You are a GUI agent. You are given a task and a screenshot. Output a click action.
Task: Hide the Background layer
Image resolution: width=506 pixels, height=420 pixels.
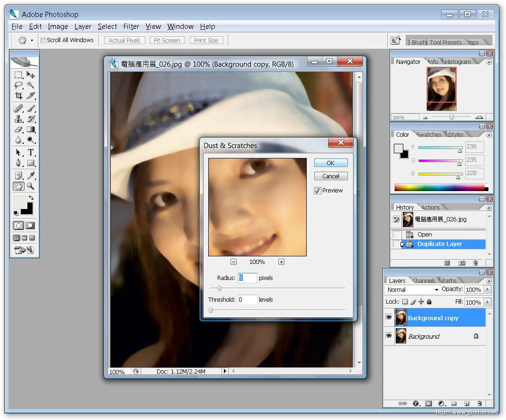(389, 336)
